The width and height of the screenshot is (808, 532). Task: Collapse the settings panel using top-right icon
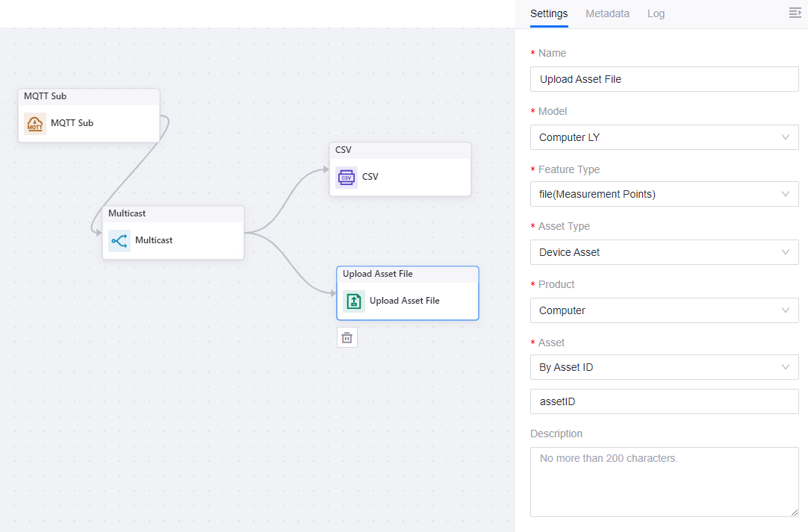pyautogui.click(x=795, y=13)
